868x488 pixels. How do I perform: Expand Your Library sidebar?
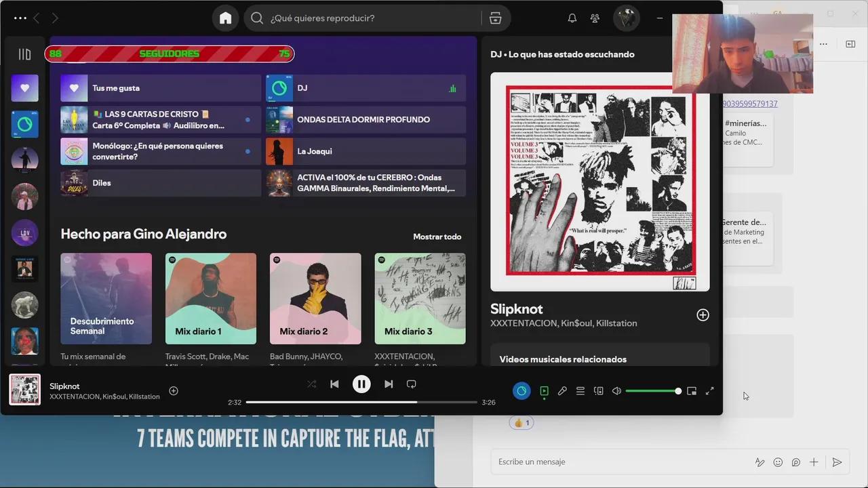point(24,54)
